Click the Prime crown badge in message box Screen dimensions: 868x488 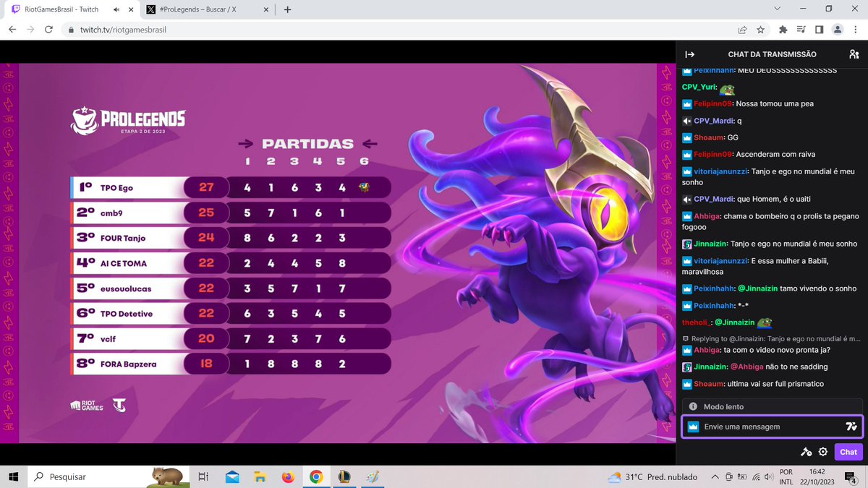click(x=693, y=427)
